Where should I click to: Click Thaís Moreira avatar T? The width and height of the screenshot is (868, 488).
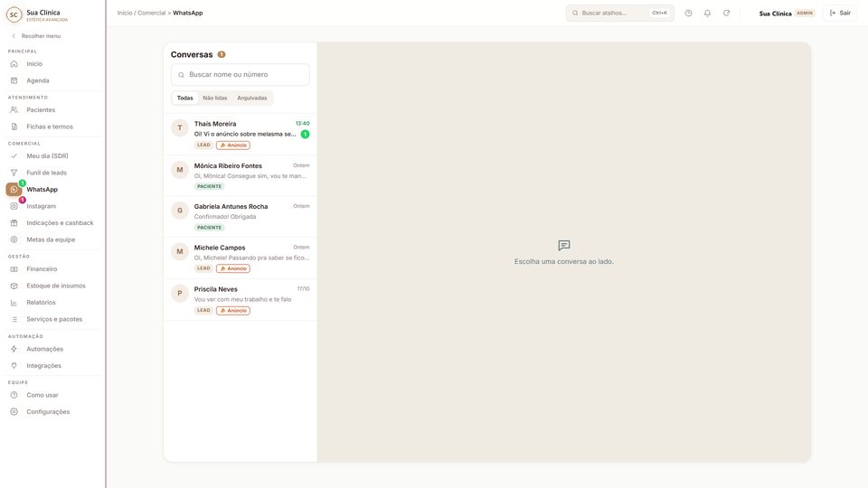click(x=179, y=127)
